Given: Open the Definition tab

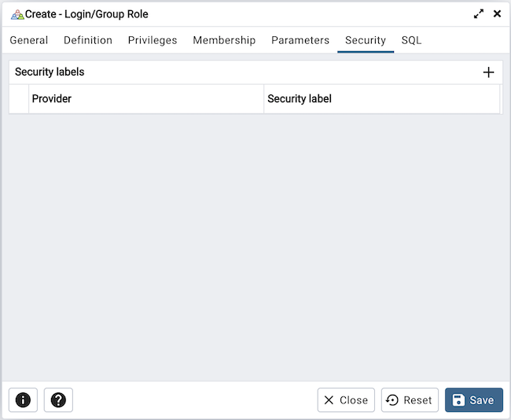Looking at the screenshot, I should pos(88,40).
